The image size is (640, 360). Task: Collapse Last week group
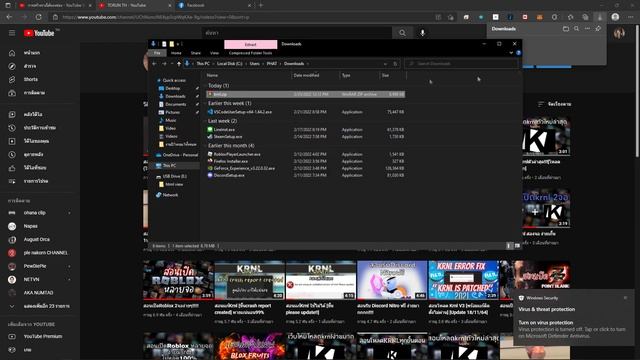coord(205,121)
